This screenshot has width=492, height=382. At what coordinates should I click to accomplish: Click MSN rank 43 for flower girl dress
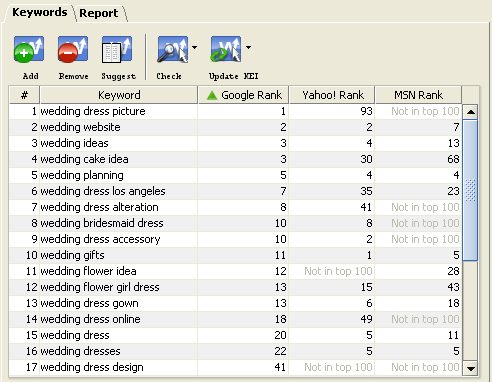pos(453,287)
